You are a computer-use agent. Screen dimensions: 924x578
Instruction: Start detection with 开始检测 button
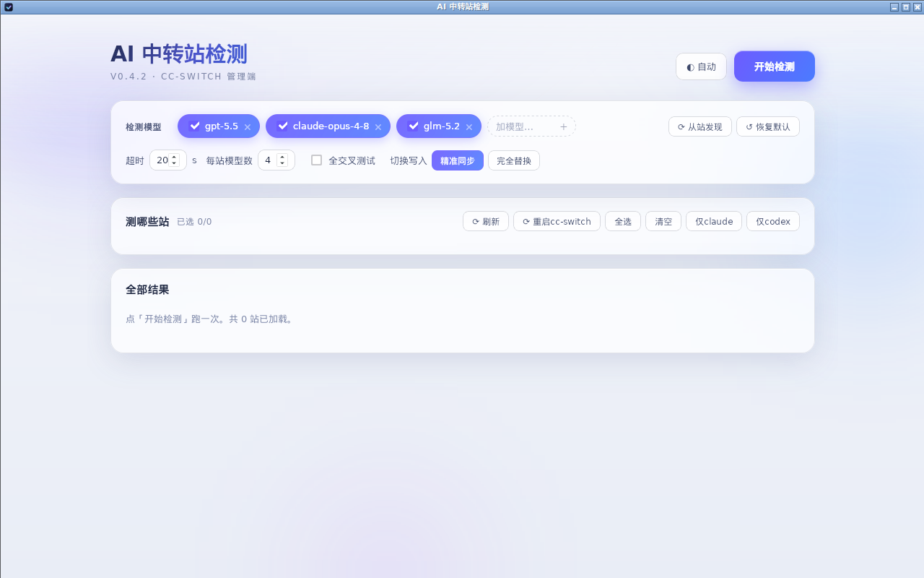(775, 66)
